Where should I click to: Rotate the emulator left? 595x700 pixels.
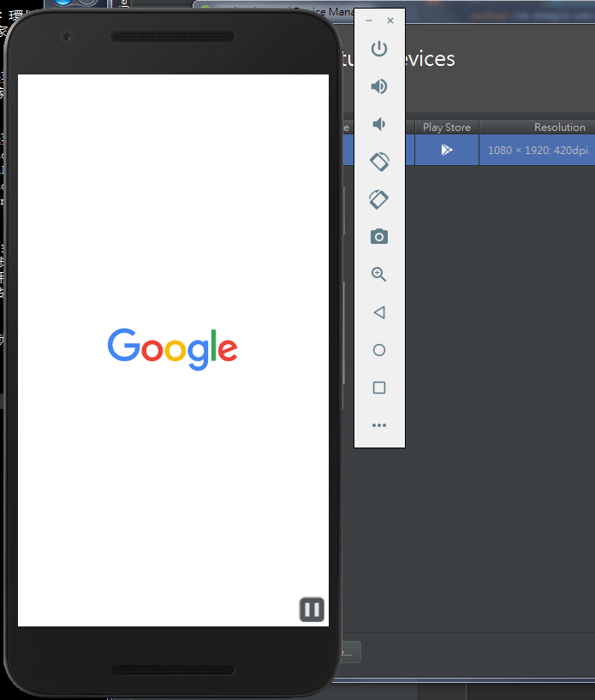(379, 162)
